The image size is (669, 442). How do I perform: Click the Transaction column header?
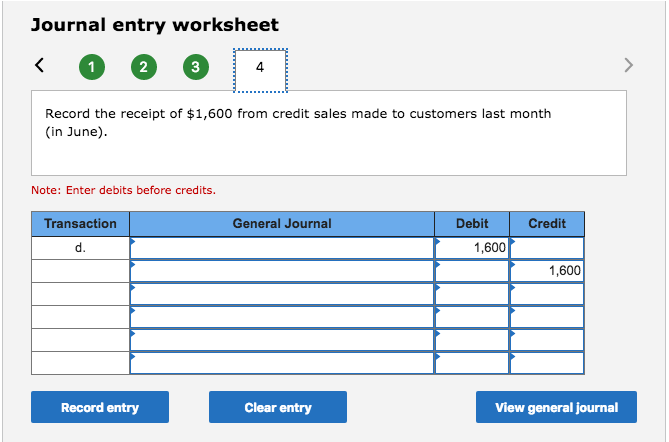click(x=80, y=224)
